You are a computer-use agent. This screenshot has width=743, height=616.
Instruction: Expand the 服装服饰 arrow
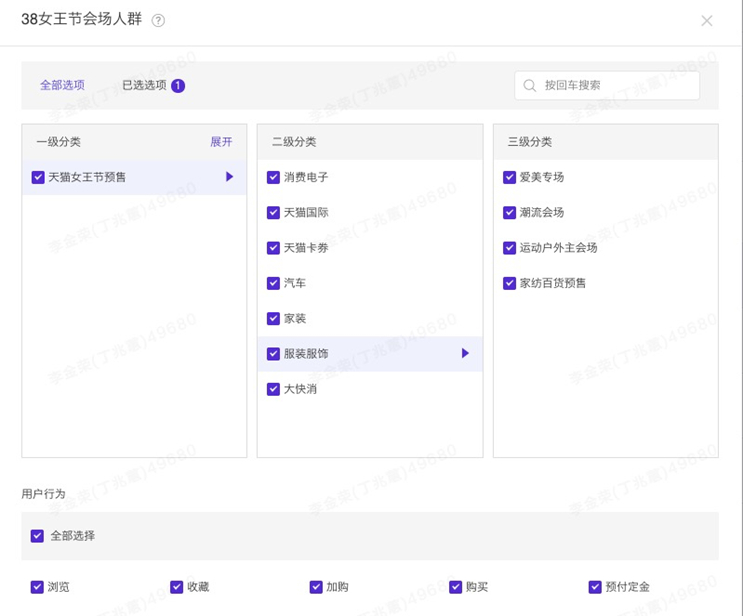(465, 353)
